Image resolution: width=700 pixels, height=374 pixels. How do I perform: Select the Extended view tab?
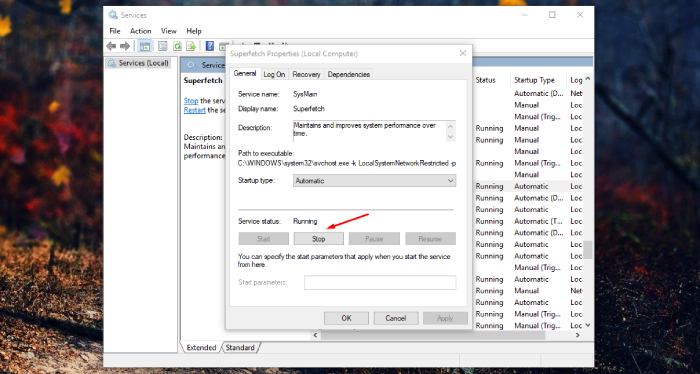coord(201,347)
